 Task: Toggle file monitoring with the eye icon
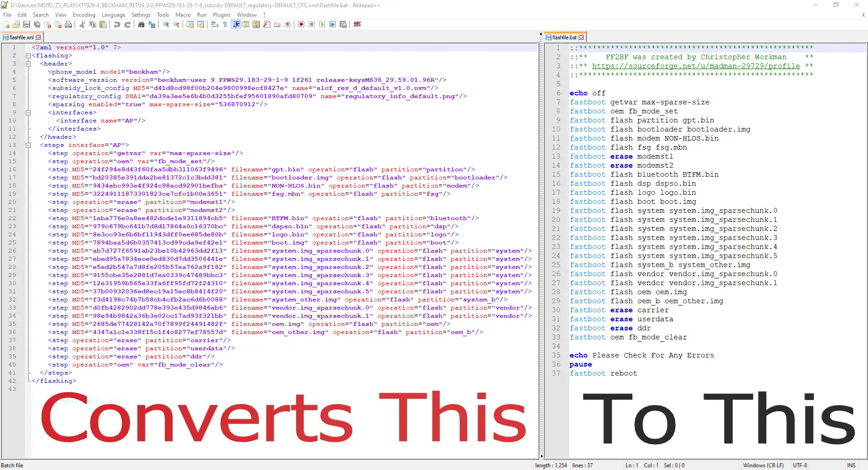[288, 24]
